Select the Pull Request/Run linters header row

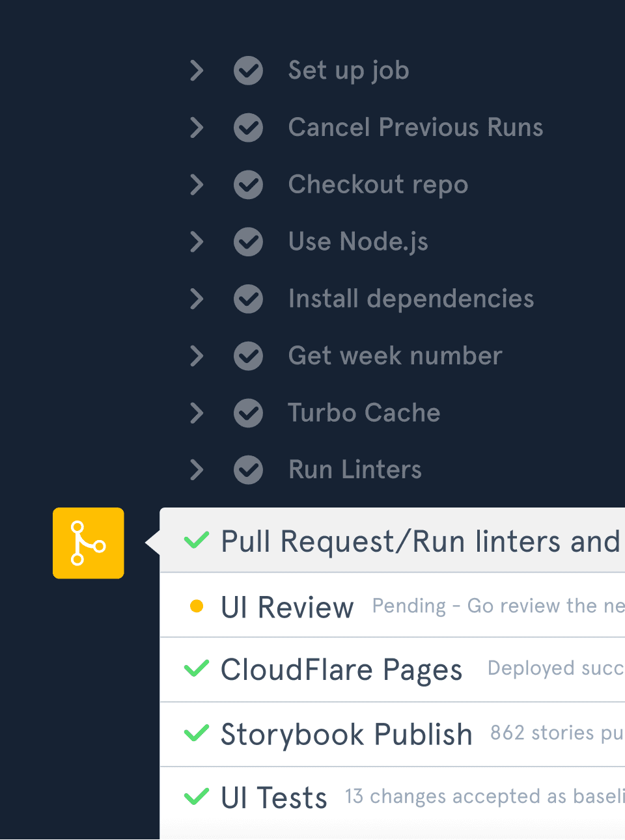(420, 541)
